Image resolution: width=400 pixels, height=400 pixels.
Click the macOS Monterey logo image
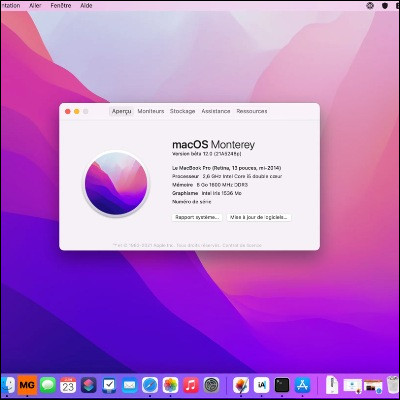[x=116, y=184]
